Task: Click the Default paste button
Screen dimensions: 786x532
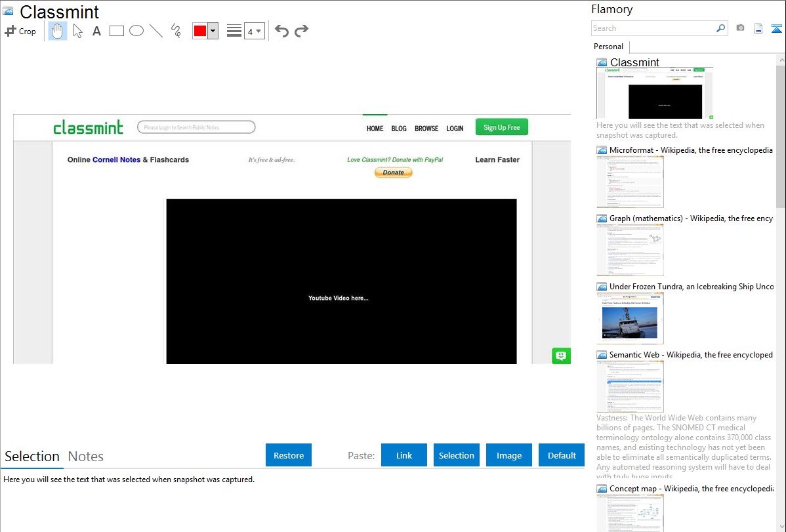Action: 562,455
